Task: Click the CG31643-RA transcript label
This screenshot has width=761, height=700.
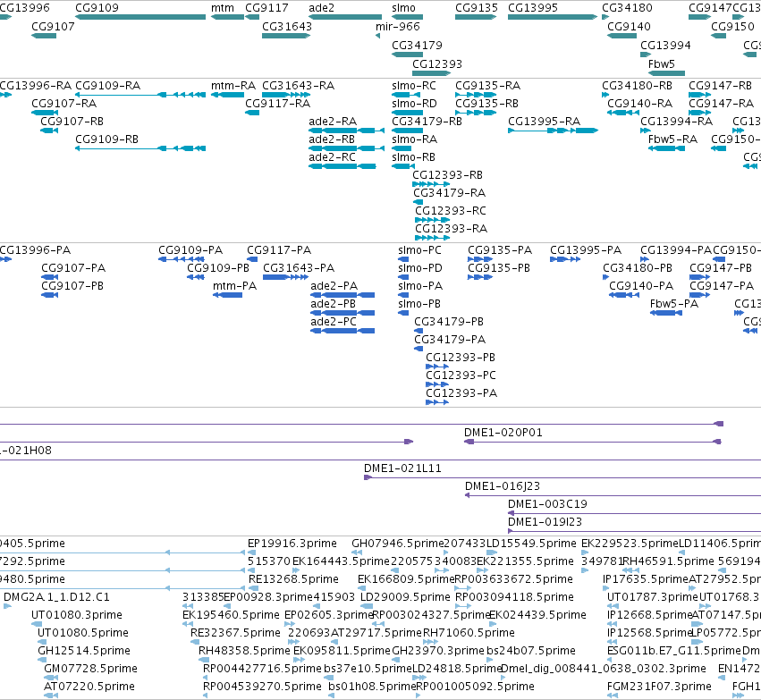Action: click(298, 86)
